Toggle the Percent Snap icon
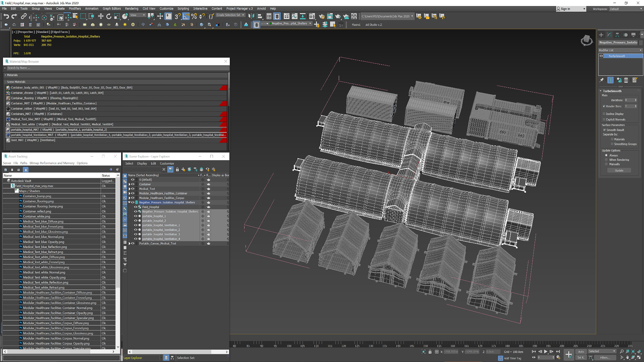Viewport: 644px width, 362px height. point(194,16)
